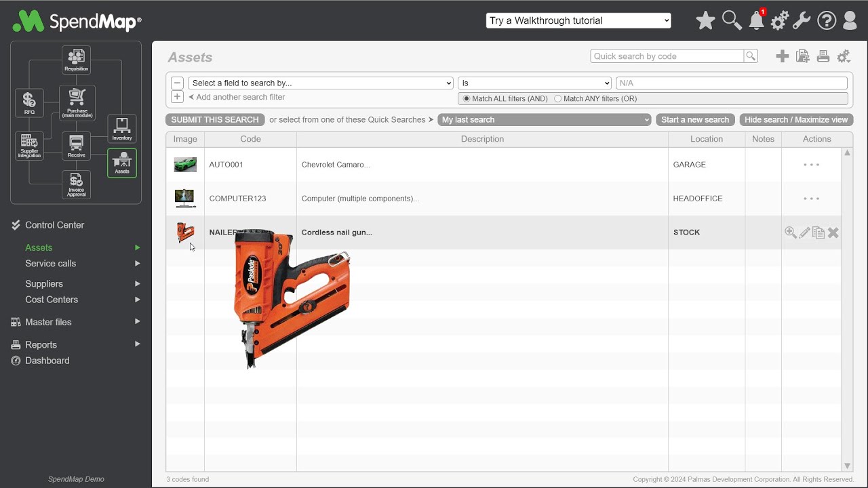Click the SpendMap logo
Image resolution: width=868 pixels, height=488 pixels.
tap(77, 21)
